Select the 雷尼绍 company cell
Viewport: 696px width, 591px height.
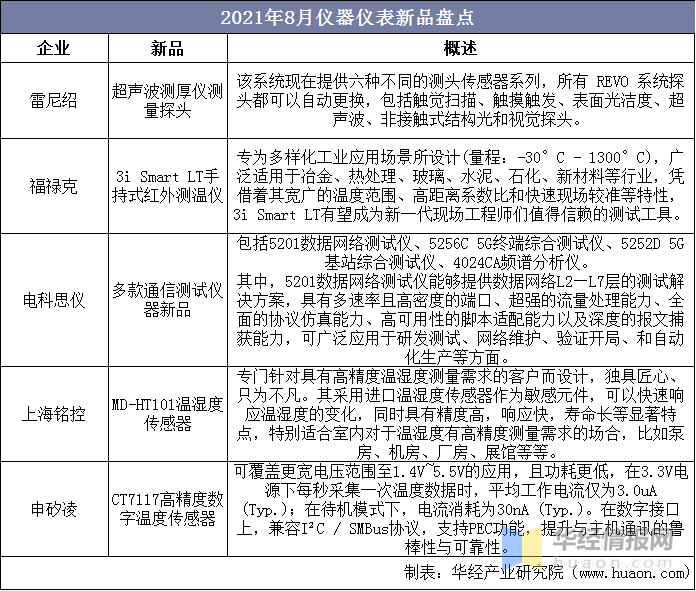click(x=54, y=100)
